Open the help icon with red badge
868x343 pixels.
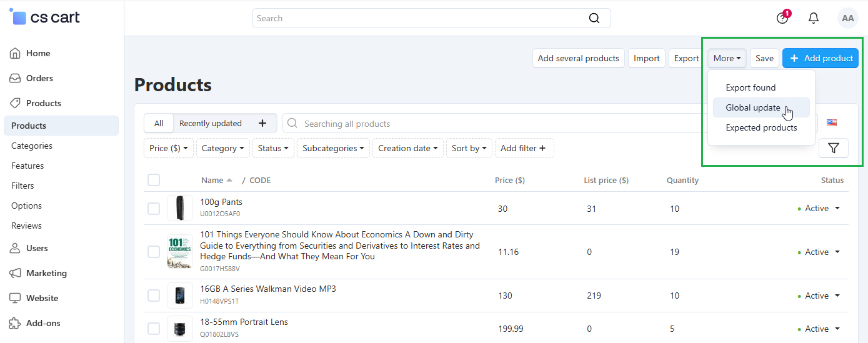(x=782, y=17)
